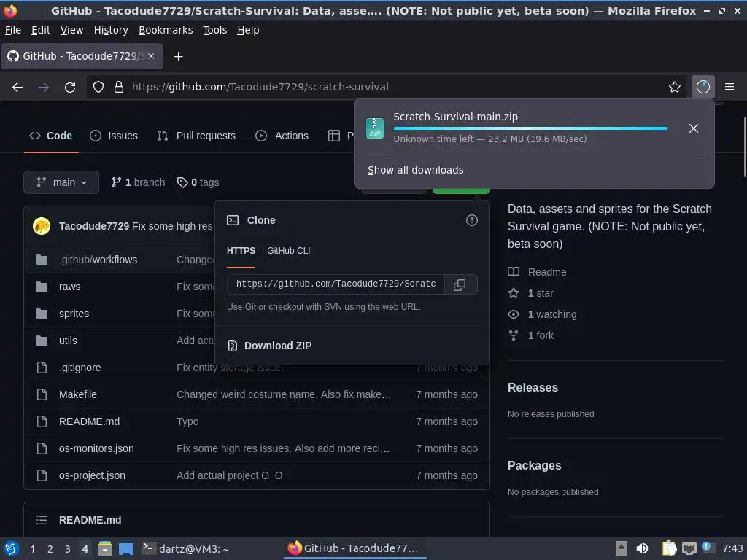Click the Firefox back arrow button
This screenshot has width=747, height=560.
click(x=18, y=87)
